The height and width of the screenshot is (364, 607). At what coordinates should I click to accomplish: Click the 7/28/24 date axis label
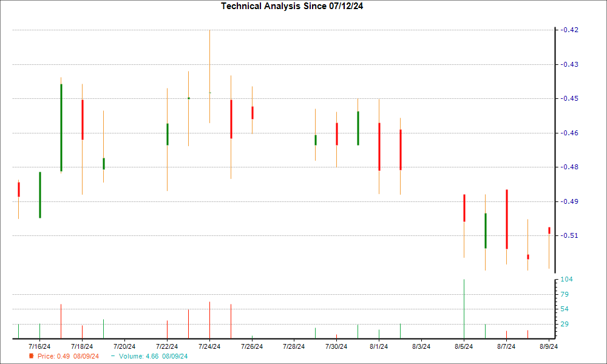(294, 346)
